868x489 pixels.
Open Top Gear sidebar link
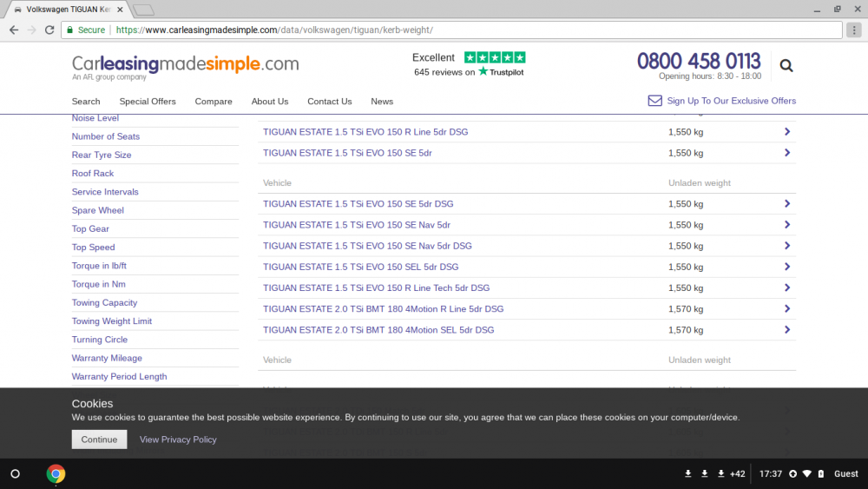pos(90,228)
